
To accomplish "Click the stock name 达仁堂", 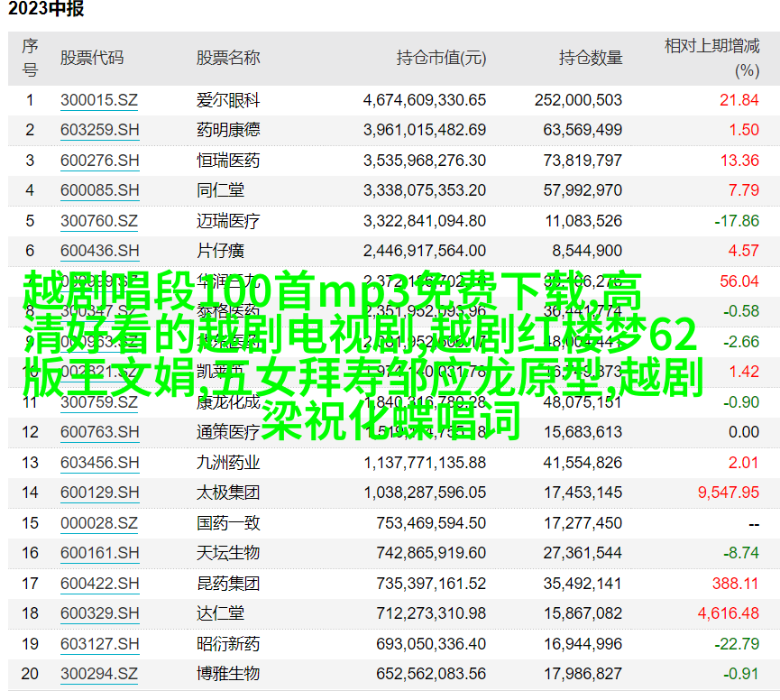I will [x=220, y=613].
